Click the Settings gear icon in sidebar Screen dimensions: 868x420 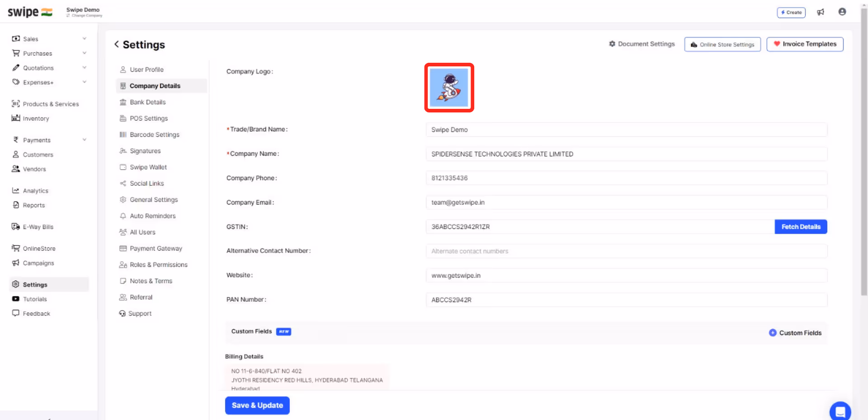pyautogui.click(x=16, y=285)
